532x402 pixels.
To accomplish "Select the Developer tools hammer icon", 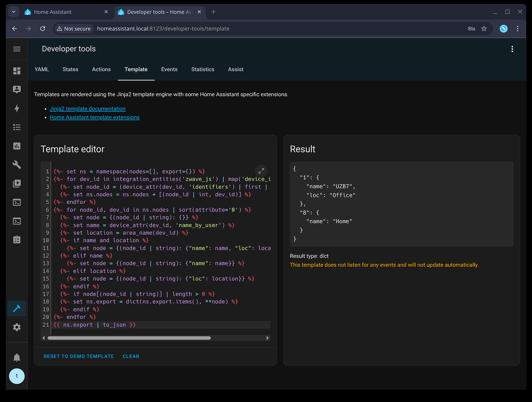I will [x=16, y=308].
